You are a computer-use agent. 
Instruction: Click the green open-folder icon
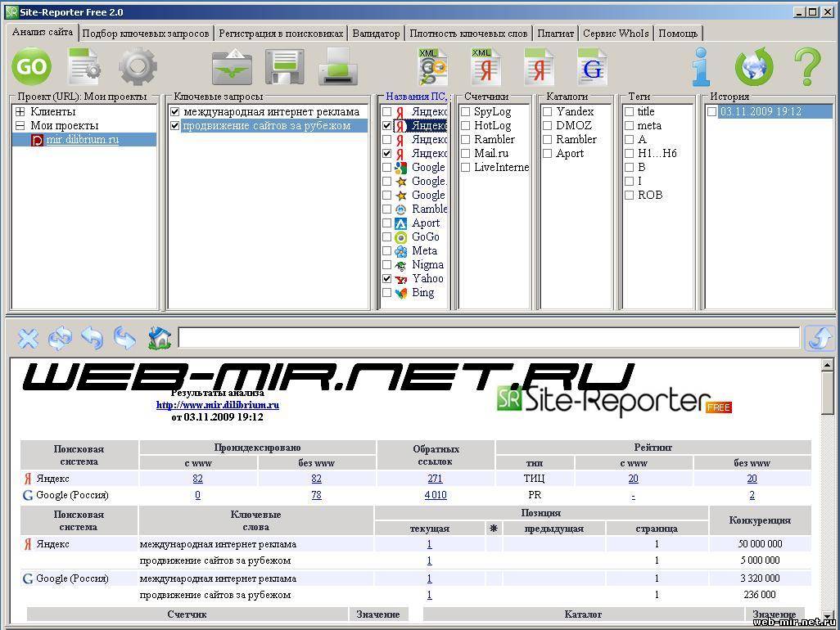(x=232, y=67)
